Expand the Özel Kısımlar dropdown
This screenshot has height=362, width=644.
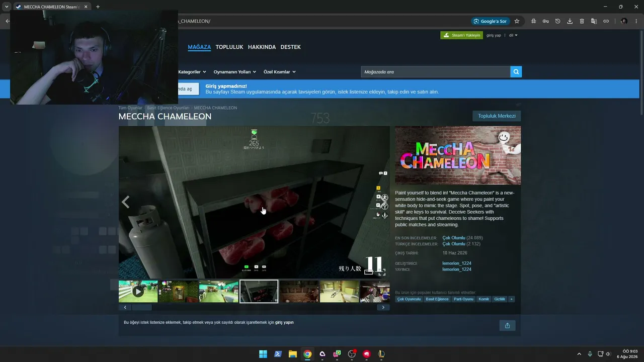(x=280, y=72)
